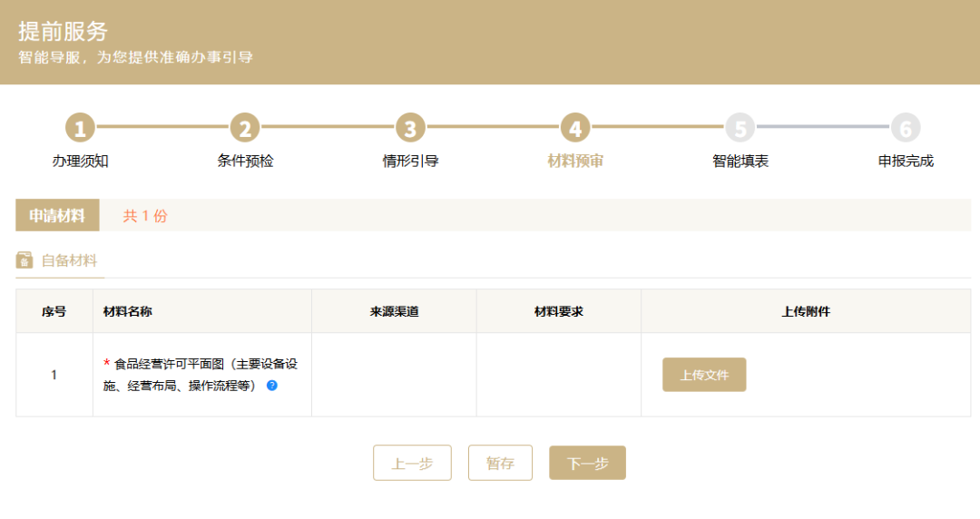Click the 办理须知 step label
980x519 pixels.
pos(80,162)
